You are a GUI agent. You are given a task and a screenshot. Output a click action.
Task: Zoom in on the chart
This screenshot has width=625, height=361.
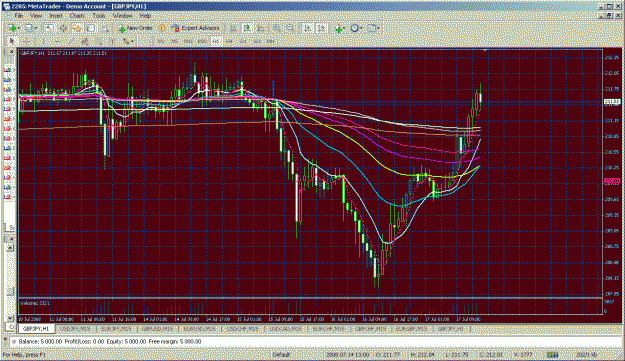pos(276,28)
